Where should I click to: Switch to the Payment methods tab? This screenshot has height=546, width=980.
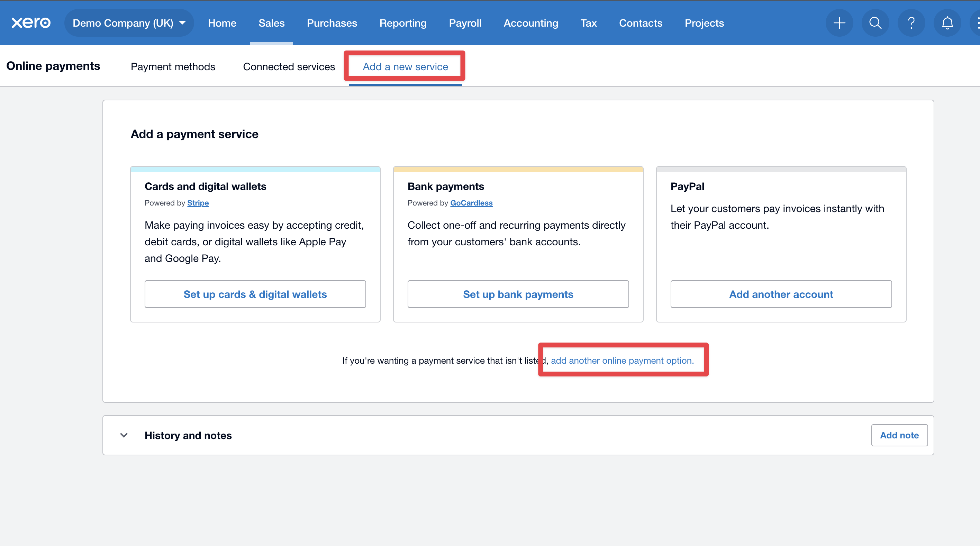173,66
